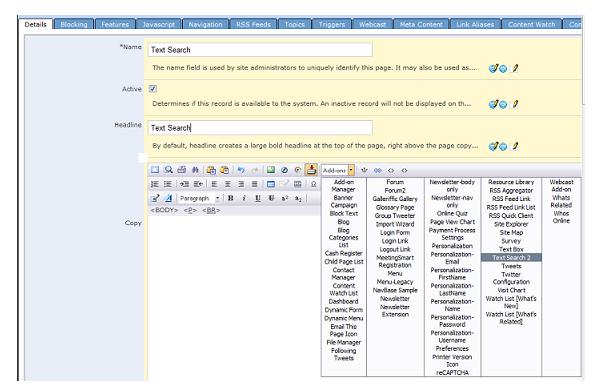The height and width of the screenshot is (392, 607).
Task: Click the justify full alignment icon
Action: pyautogui.click(x=254, y=184)
